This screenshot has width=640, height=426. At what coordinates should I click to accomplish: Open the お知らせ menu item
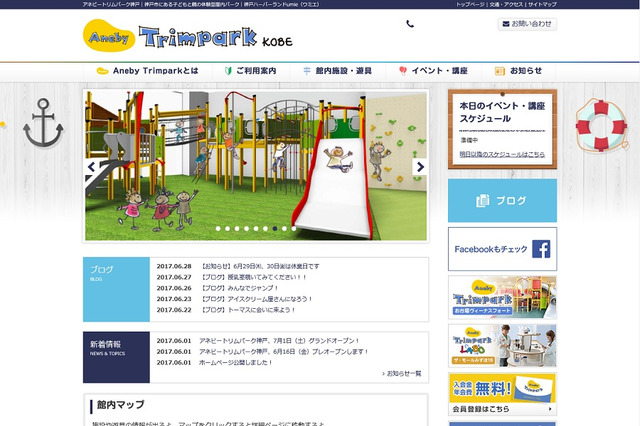[518, 71]
